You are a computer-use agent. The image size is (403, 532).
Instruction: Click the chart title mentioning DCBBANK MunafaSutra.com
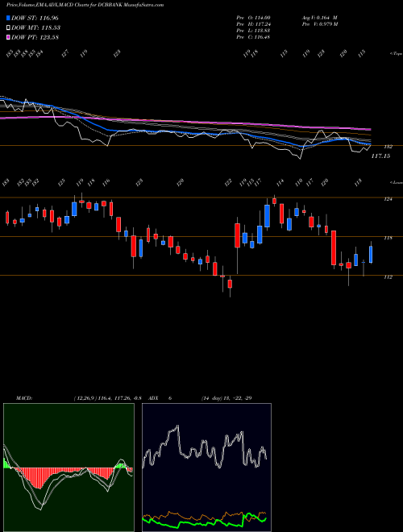85,5
